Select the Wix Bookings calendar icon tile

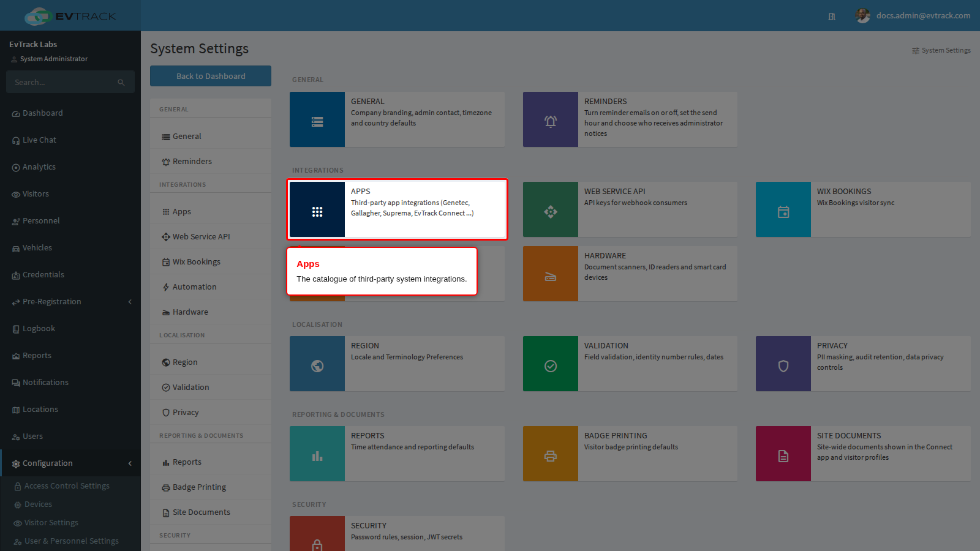click(x=783, y=209)
